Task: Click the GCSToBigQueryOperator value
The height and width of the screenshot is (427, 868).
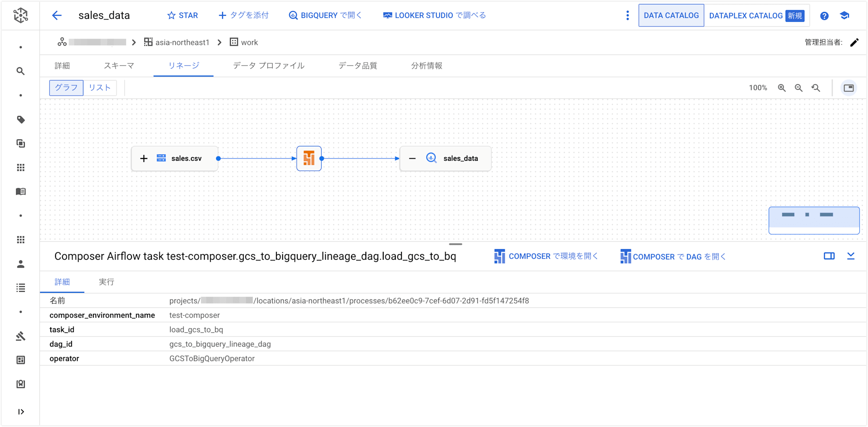Action: click(212, 358)
